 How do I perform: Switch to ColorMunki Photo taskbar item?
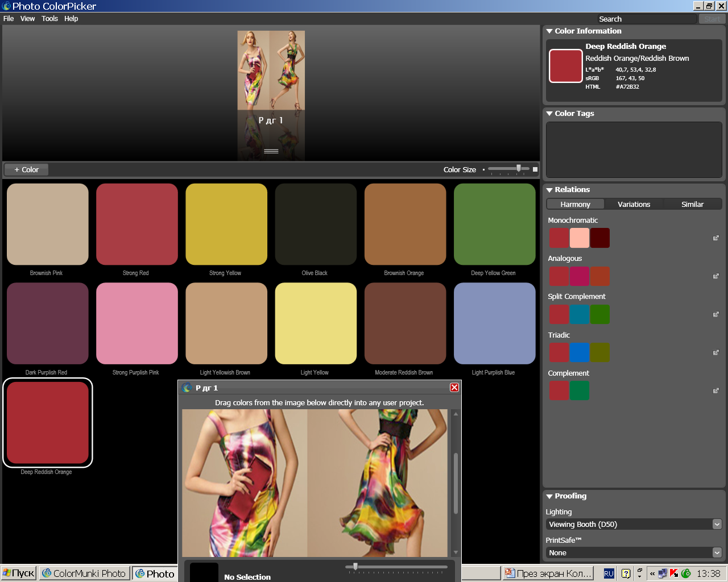click(x=84, y=573)
